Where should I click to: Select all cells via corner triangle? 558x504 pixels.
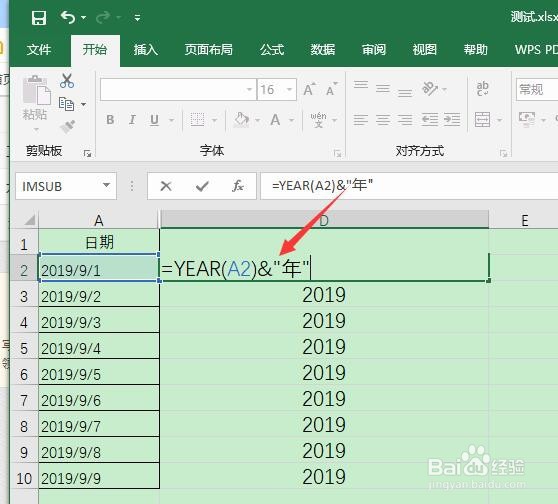coord(30,220)
